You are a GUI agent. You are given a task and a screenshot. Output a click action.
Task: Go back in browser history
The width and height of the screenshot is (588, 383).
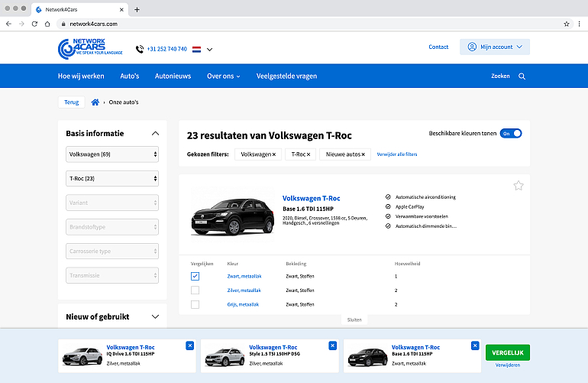click(8, 24)
